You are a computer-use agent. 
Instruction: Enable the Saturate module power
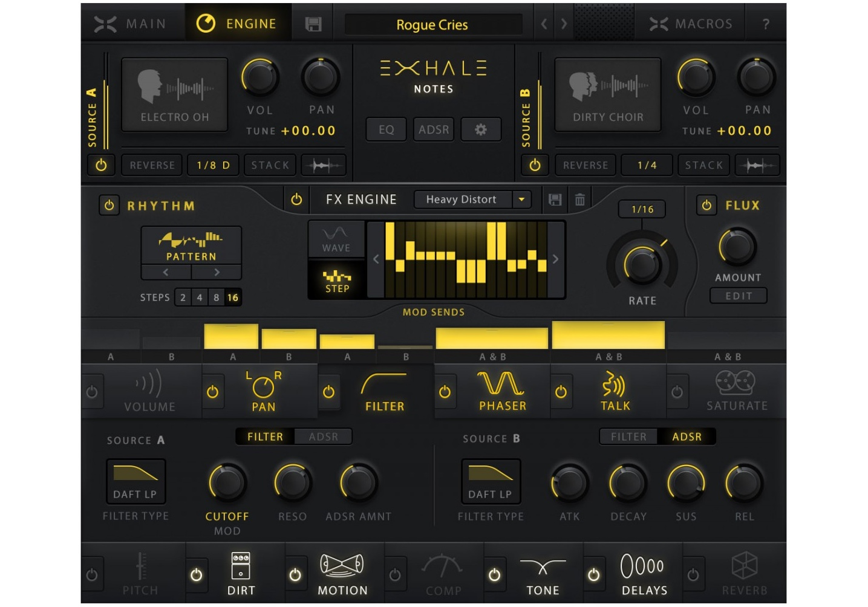[677, 392]
